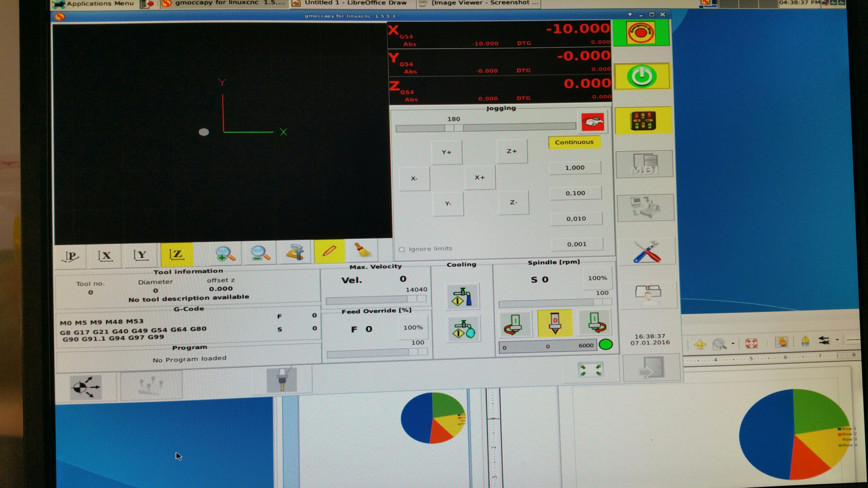
Task: Clear live plot with broom
Action: click(362, 251)
